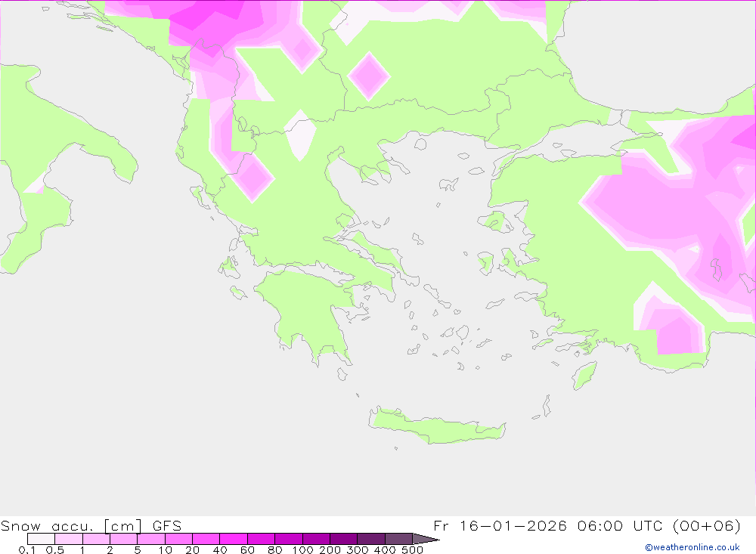
Task: Pick the 60–80 cm legend swatch
Action: tap(262, 539)
